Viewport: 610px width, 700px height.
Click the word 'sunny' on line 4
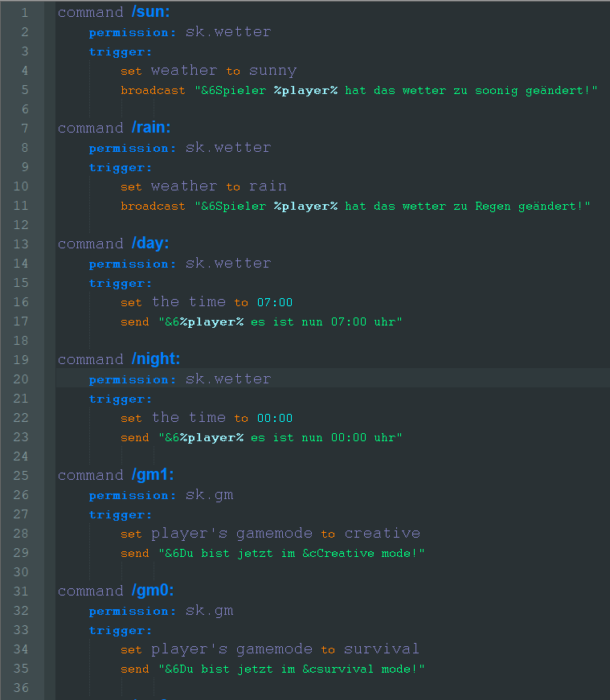[272, 71]
